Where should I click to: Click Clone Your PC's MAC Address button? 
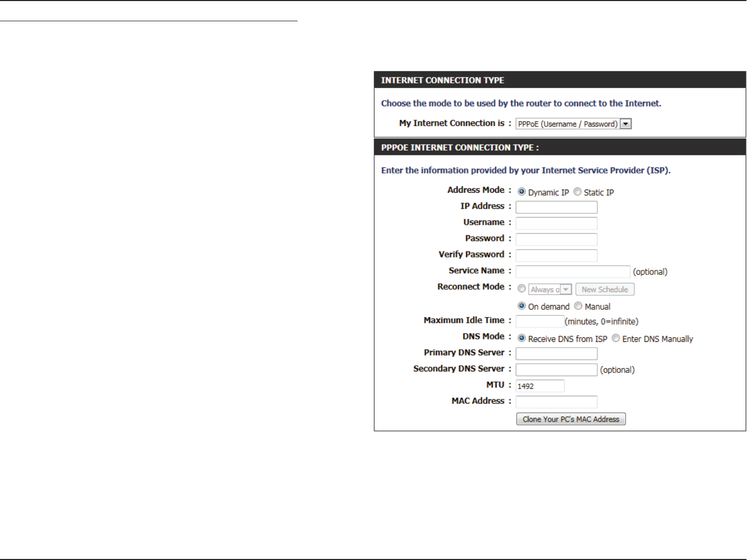(571, 419)
